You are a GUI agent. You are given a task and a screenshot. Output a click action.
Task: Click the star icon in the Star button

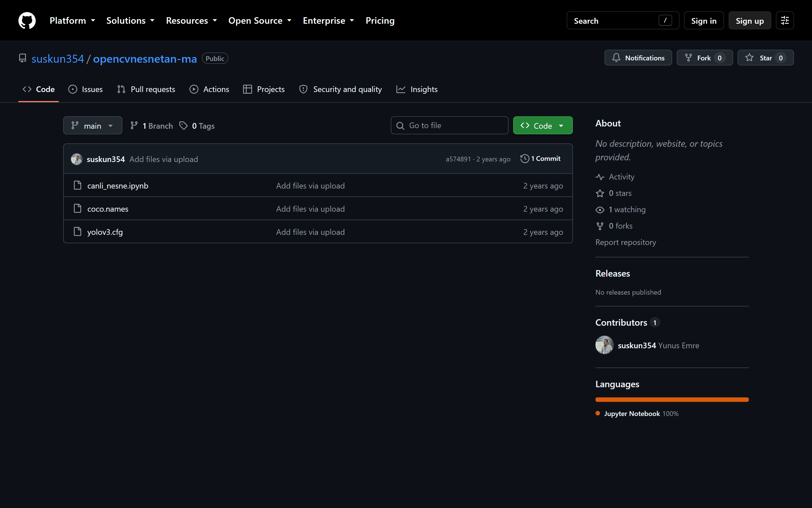point(749,58)
